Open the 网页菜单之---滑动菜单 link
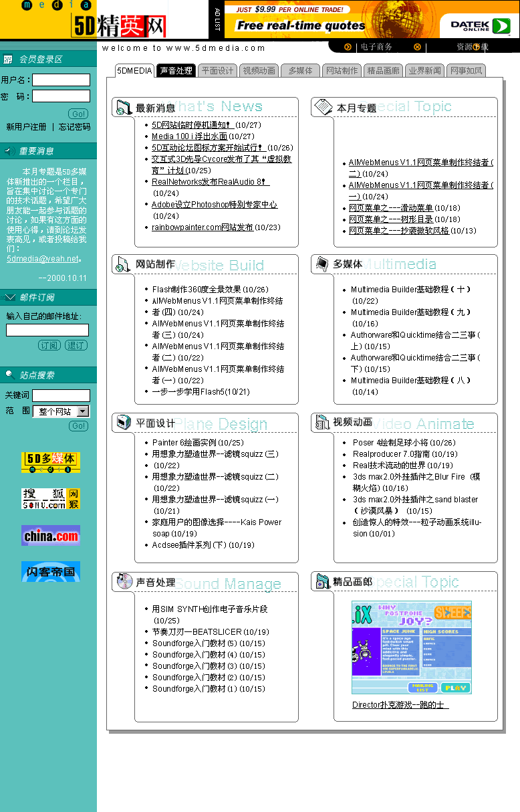Viewport: 520px width, 812px height. click(x=391, y=208)
